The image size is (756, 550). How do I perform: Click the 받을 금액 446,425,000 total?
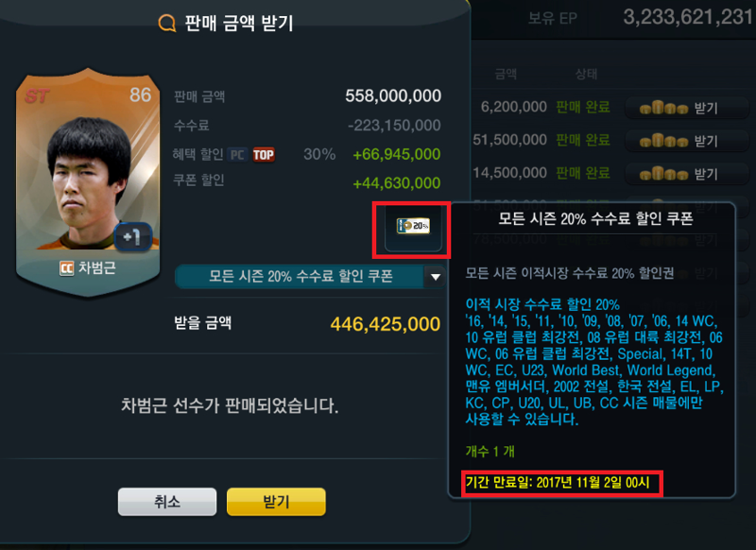click(386, 324)
